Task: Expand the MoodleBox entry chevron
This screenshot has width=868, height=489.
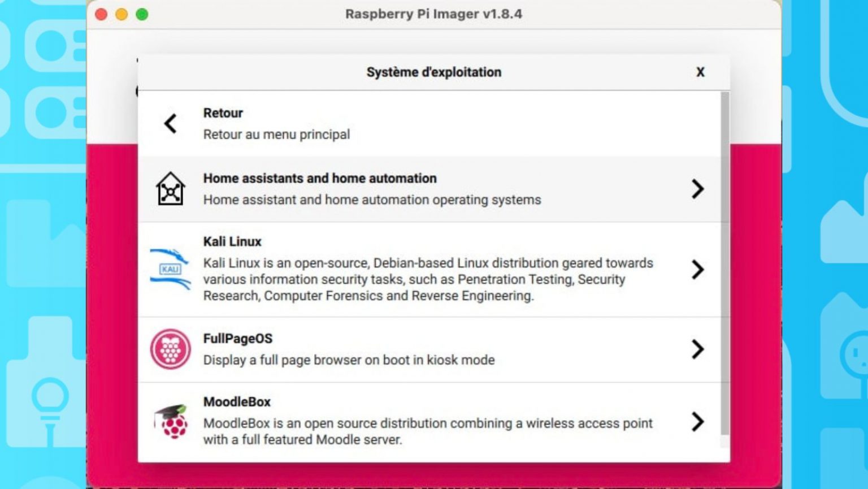Action: coord(697,422)
